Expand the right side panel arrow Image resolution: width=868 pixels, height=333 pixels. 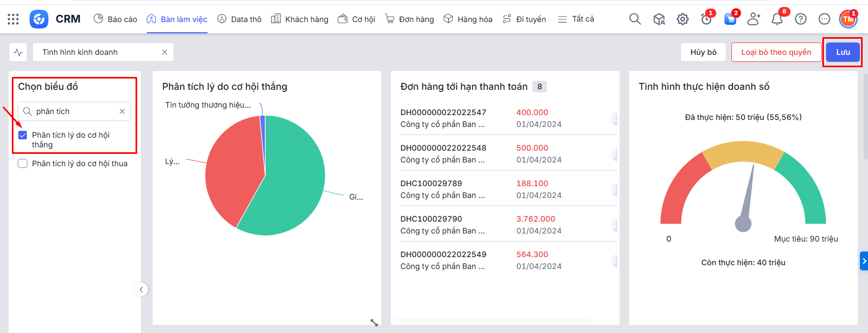(864, 261)
